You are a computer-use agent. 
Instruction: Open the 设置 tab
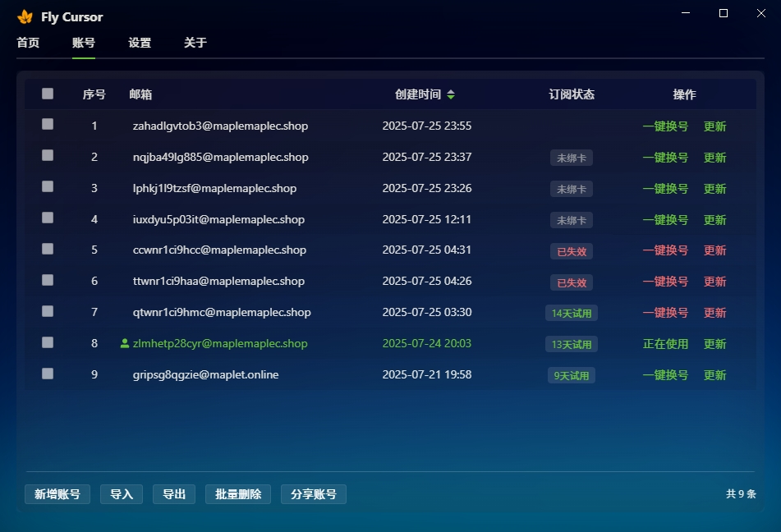[x=139, y=43]
